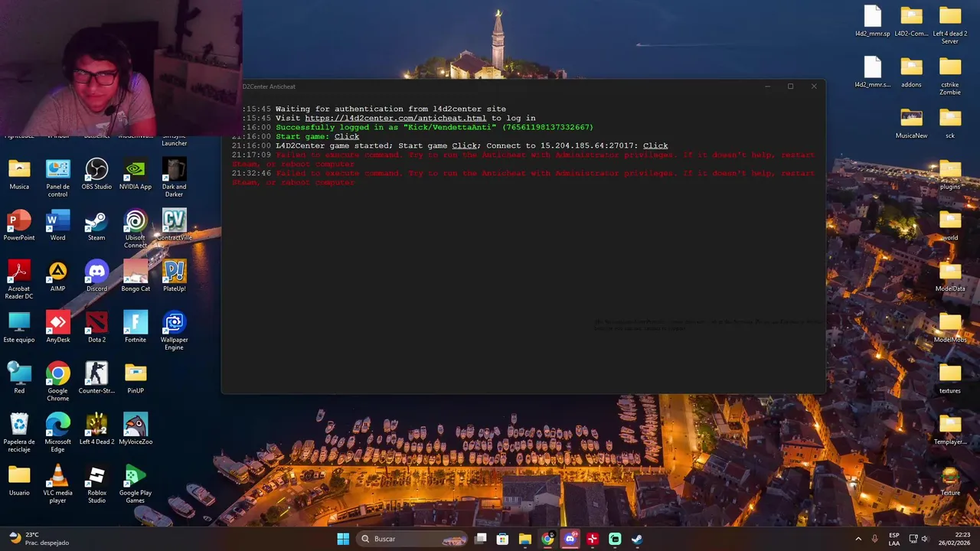The image size is (980, 551).
Task: Launch Counter-Strike desktop icon
Action: click(96, 378)
